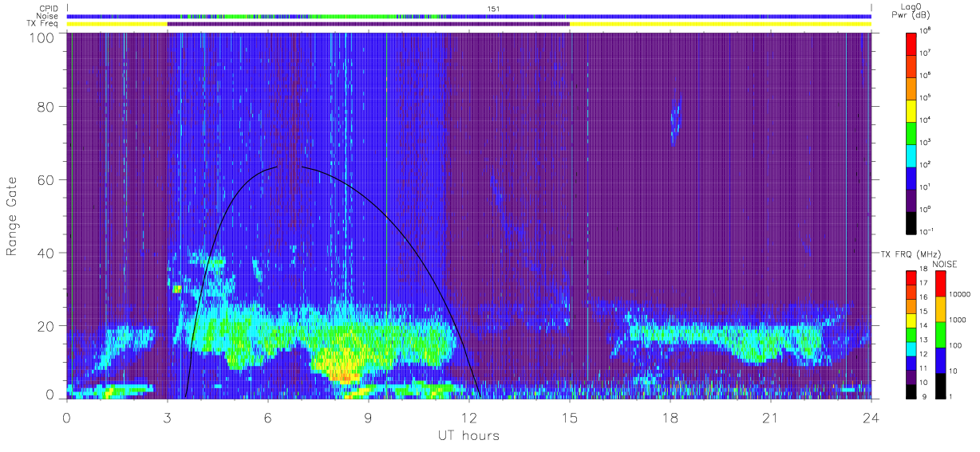Select the green segment of NOISE colorbar

pos(939,333)
